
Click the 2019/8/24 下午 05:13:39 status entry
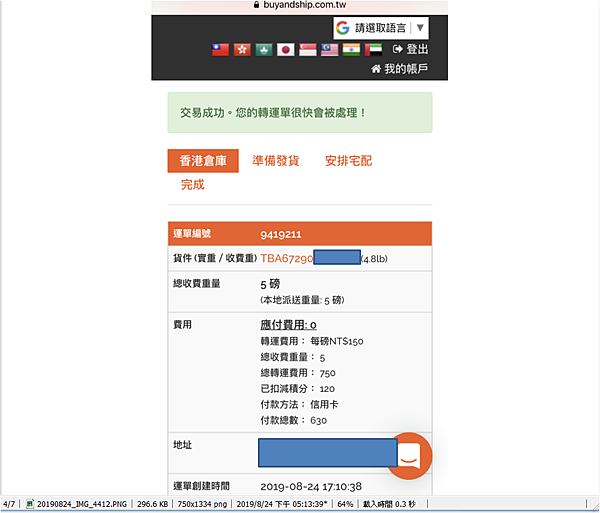pos(282,504)
